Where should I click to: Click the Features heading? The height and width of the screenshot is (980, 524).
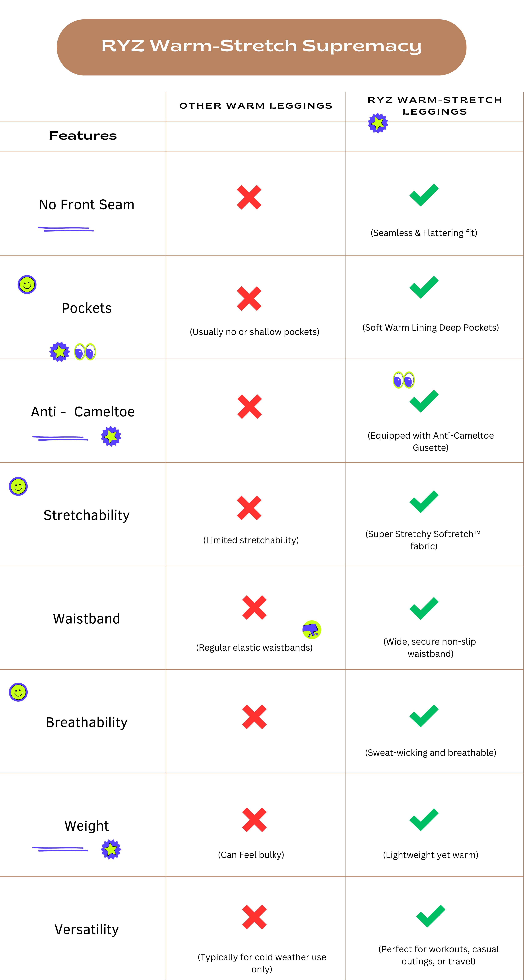pyautogui.click(x=83, y=136)
